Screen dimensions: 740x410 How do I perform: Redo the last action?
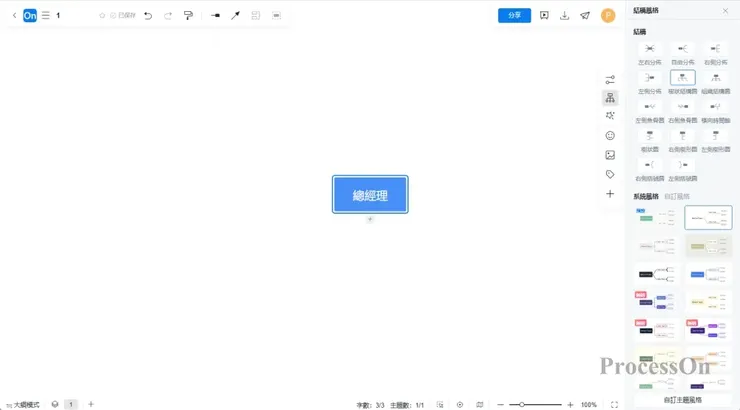tap(168, 16)
